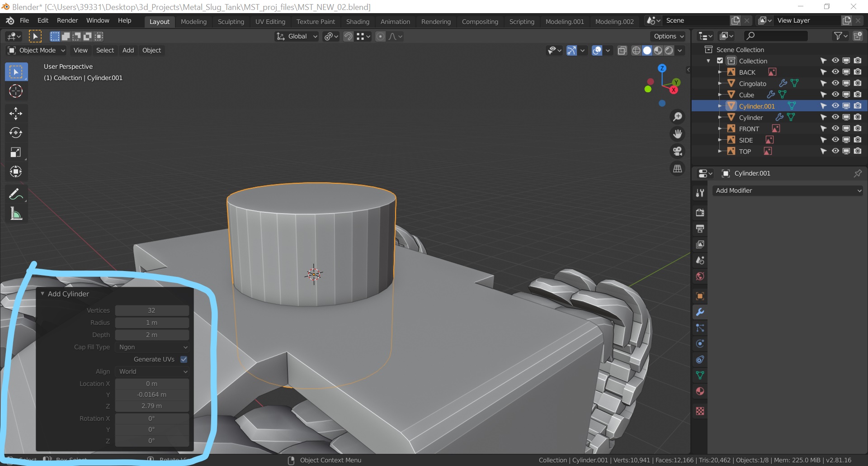Collapse the Add Cylinder panel
The image size is (868, 466).
(x=42, y=294)
